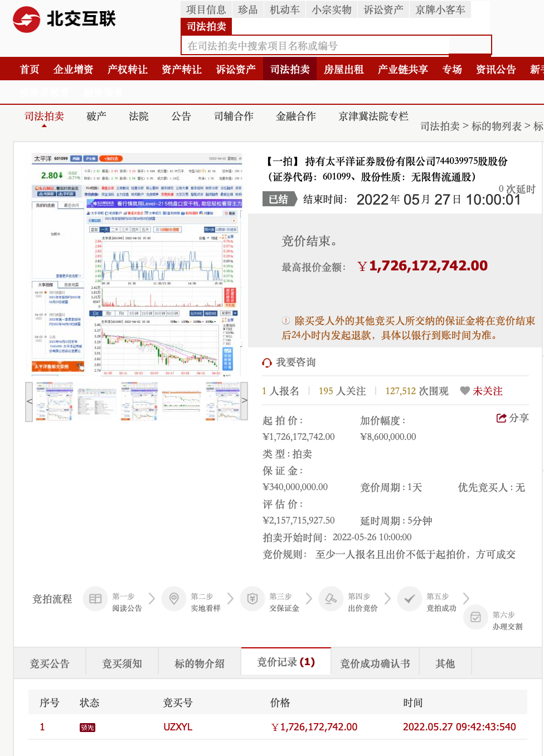Select the 办理交割 sixth-step icon

pos(475,617)
